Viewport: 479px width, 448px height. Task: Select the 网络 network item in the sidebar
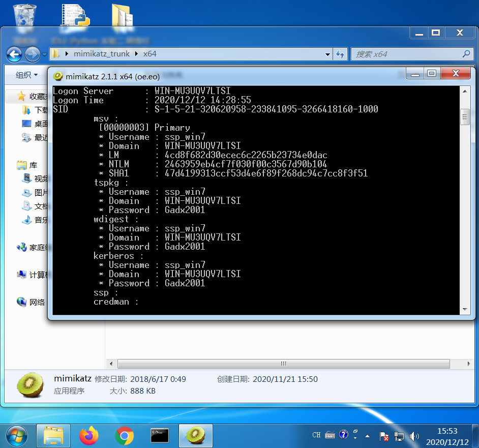[x=31, y=303]
